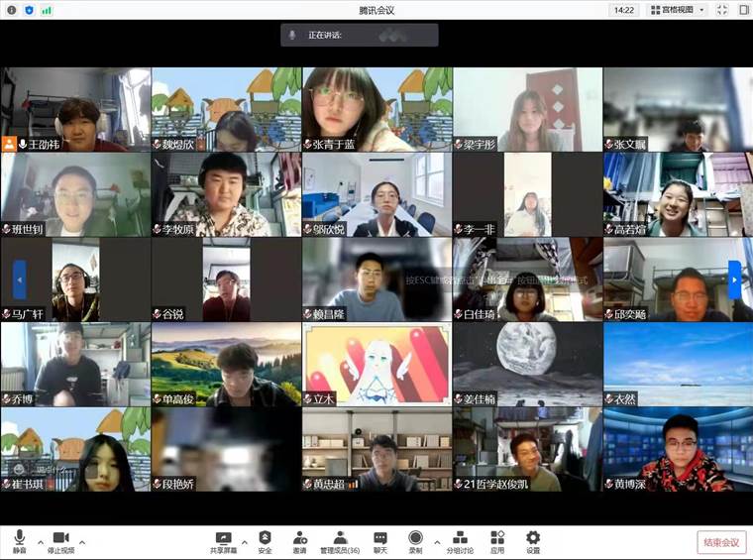Open the Grid View (宫格视图) dropdown
The image size is (753, 560).
678,10
